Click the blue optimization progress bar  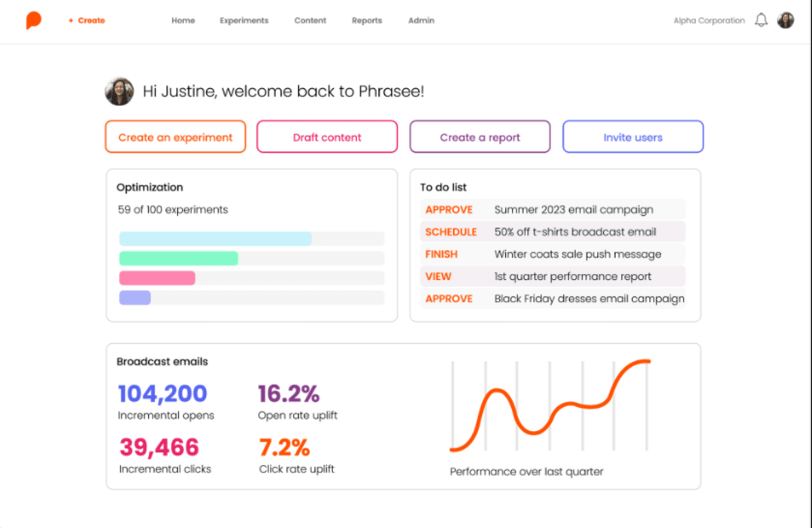coord(214,238)
